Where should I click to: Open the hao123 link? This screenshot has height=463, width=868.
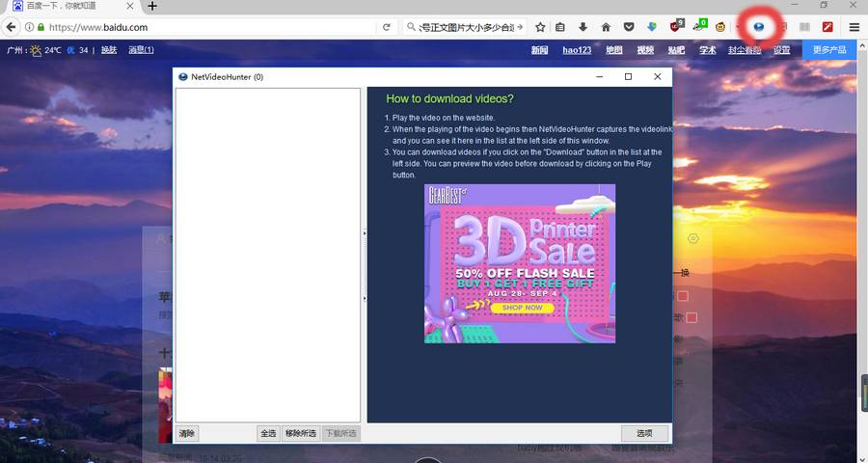[x=577, y=50]
